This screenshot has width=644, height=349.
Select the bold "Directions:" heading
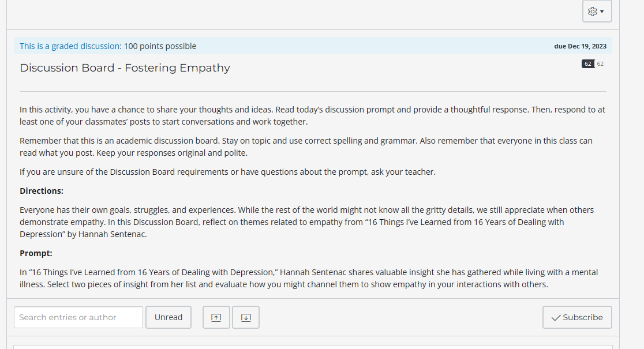tap(42, 190)
